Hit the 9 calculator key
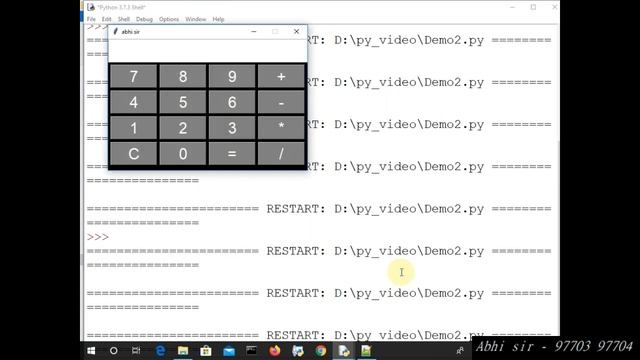 (x=232, y=76)
